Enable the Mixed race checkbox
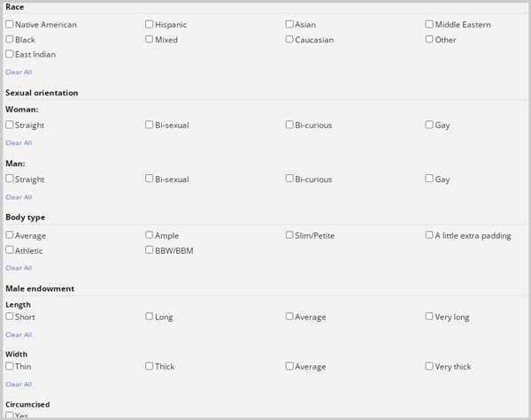 point(149,39)
